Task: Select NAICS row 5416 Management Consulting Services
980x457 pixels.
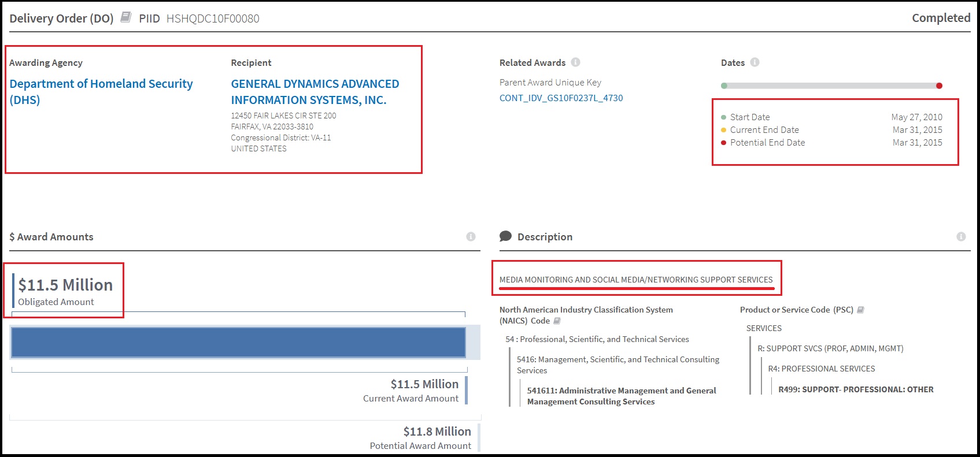Action: (x=618, y=365)
